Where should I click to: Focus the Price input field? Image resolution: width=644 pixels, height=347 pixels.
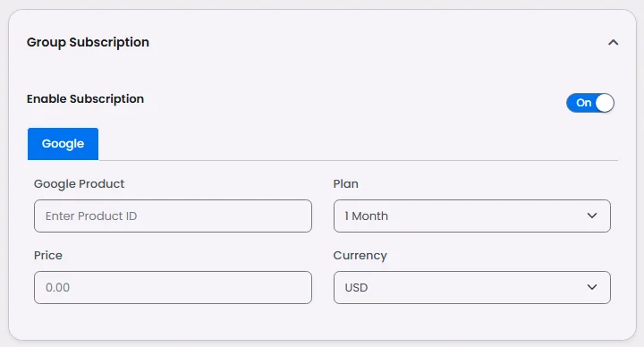(x=173, y=287)
